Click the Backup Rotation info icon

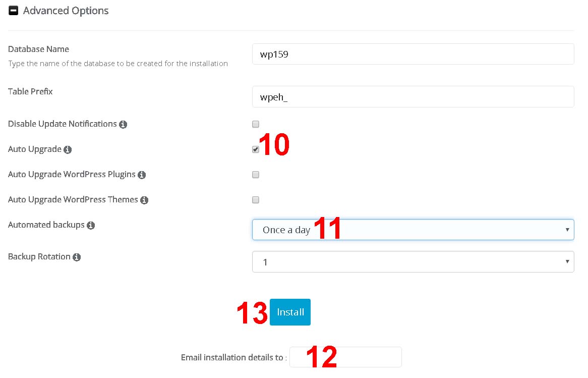pos(77,257)
